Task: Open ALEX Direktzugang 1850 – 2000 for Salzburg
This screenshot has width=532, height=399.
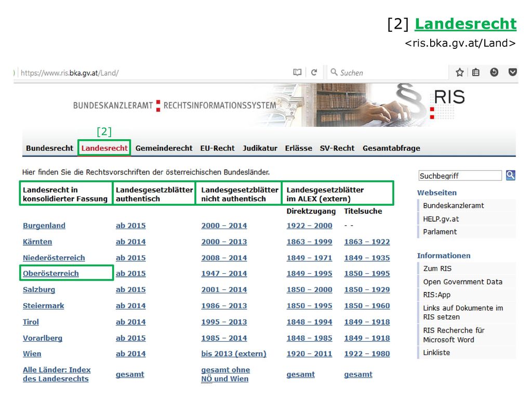Action: (x=310, y=290)
